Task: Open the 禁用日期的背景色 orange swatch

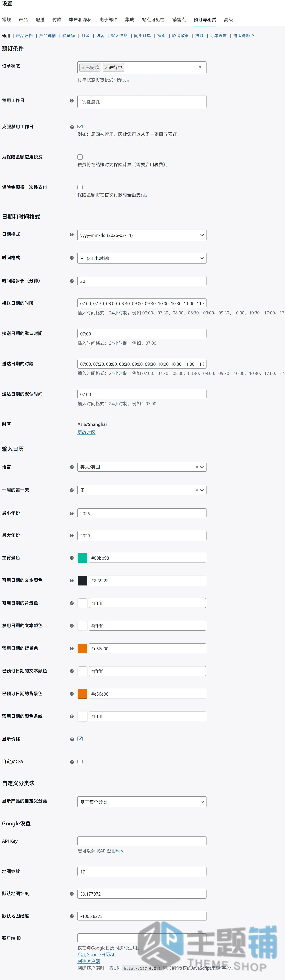Action: [x=82, y=649]
